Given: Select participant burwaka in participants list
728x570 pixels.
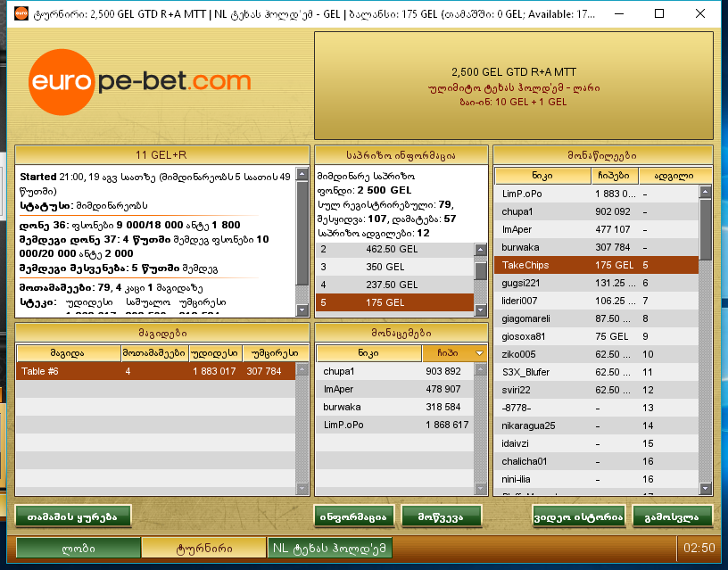Looking at the screenshot, I should [x=597, y=247].
